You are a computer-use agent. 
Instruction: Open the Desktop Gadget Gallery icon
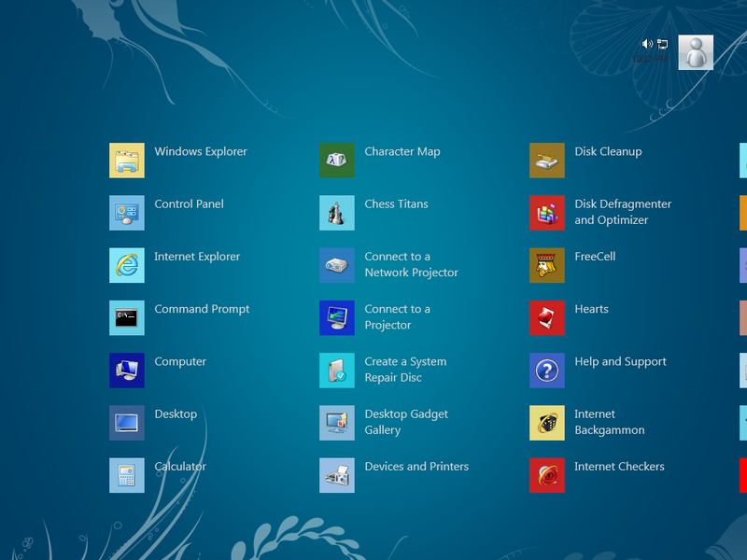(337, 423)
